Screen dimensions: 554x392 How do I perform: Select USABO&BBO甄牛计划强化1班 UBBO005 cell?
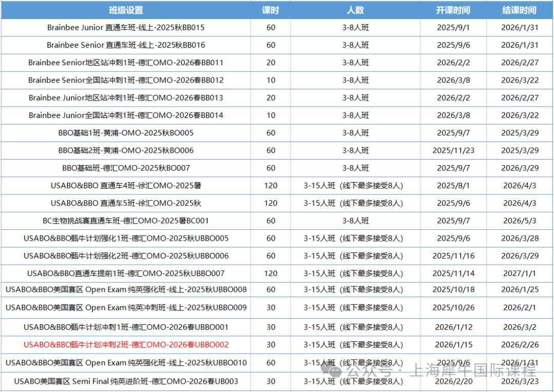(126, 238)
